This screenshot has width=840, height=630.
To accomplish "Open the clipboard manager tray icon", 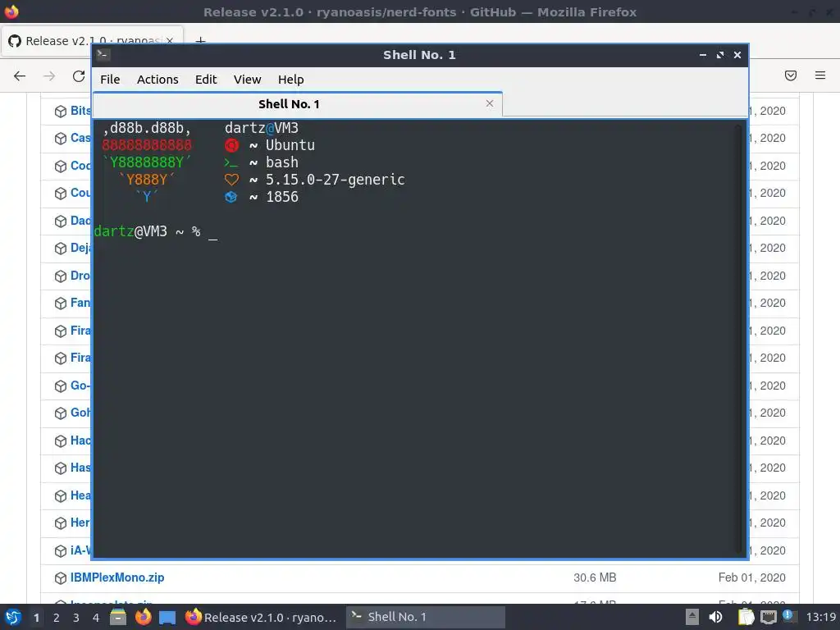I will [x=746, y=617].
